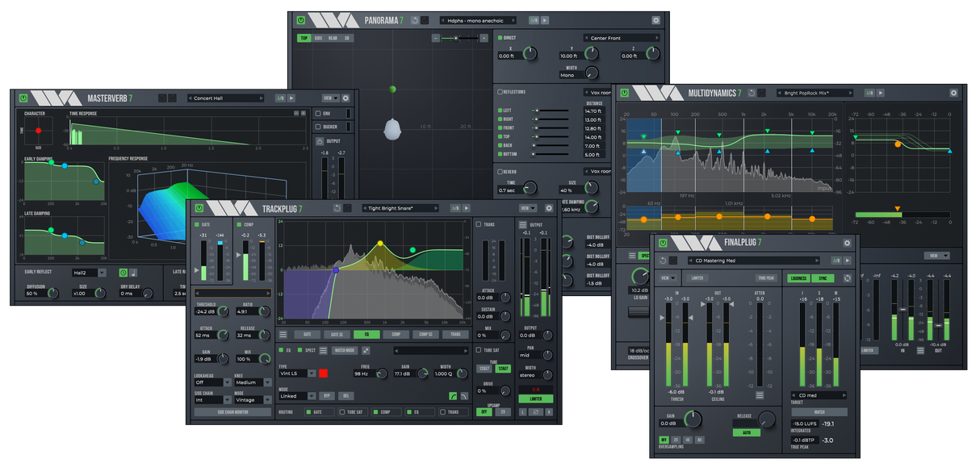Click the Masterverb output lock icon

tap(319, 141)
